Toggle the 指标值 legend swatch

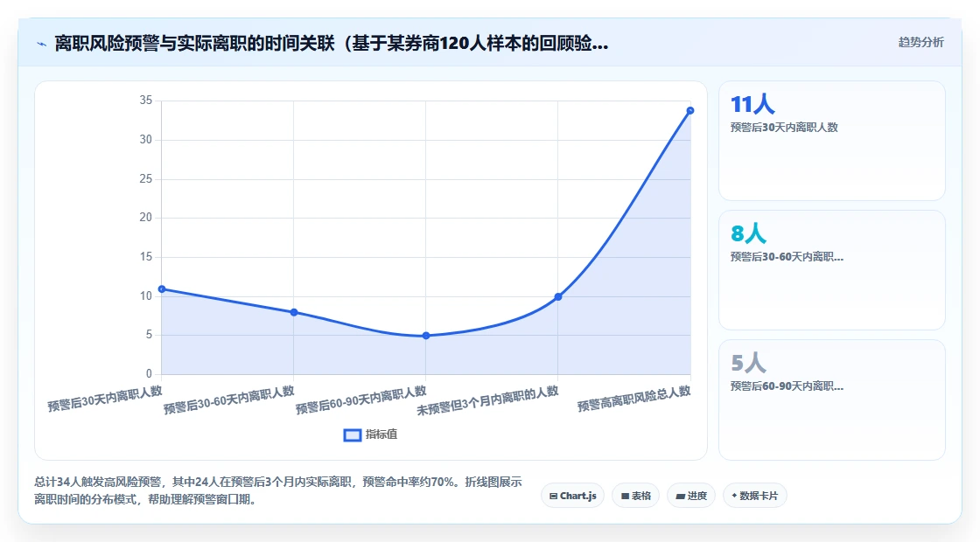click(x=353, y=434)
